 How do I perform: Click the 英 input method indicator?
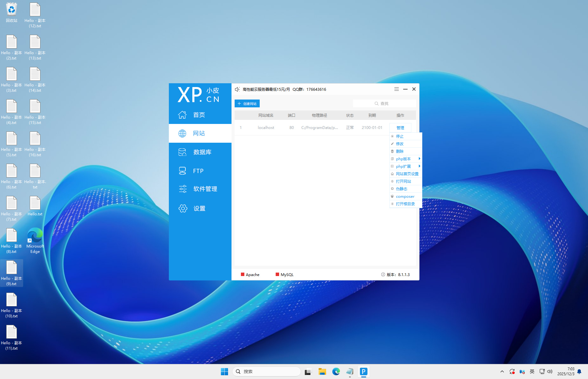pyautogui.click(x=532, y=371)
